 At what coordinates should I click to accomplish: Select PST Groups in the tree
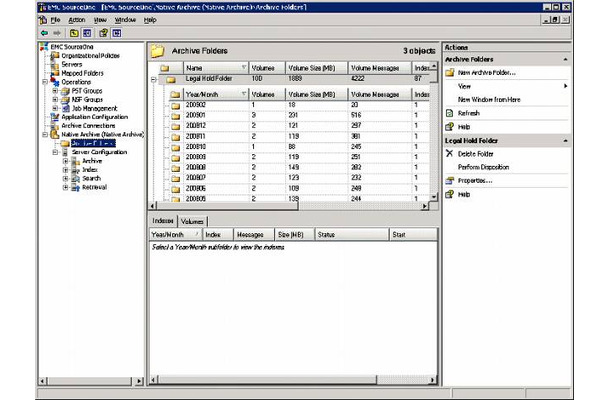click(87, 91)
